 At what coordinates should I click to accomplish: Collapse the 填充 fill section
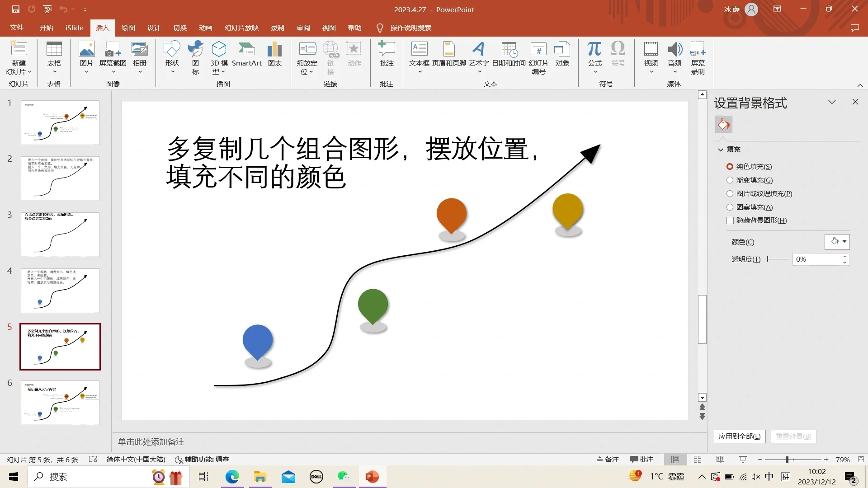point(721,149)
